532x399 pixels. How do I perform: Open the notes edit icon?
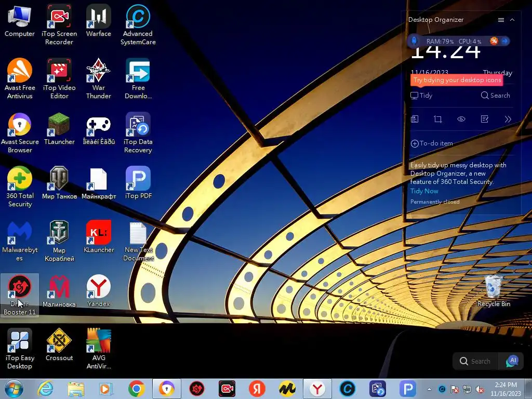[485, 119]
